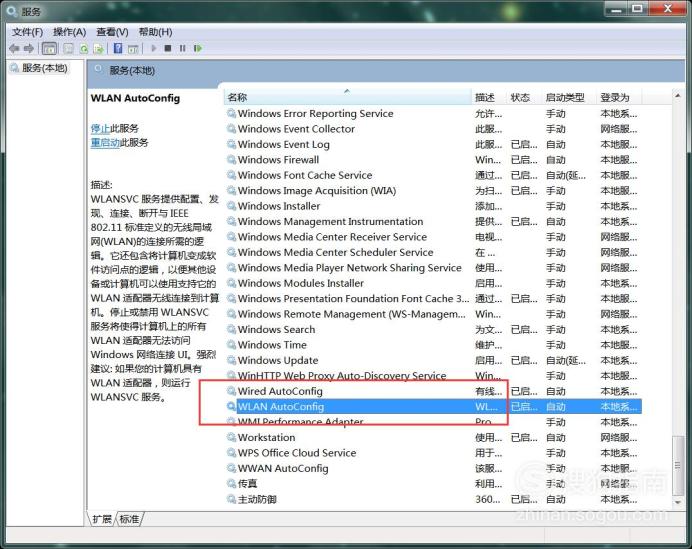Select the Windows Update service
The image size is (692, 549).
pyautogui.click(x=433, y=361)
